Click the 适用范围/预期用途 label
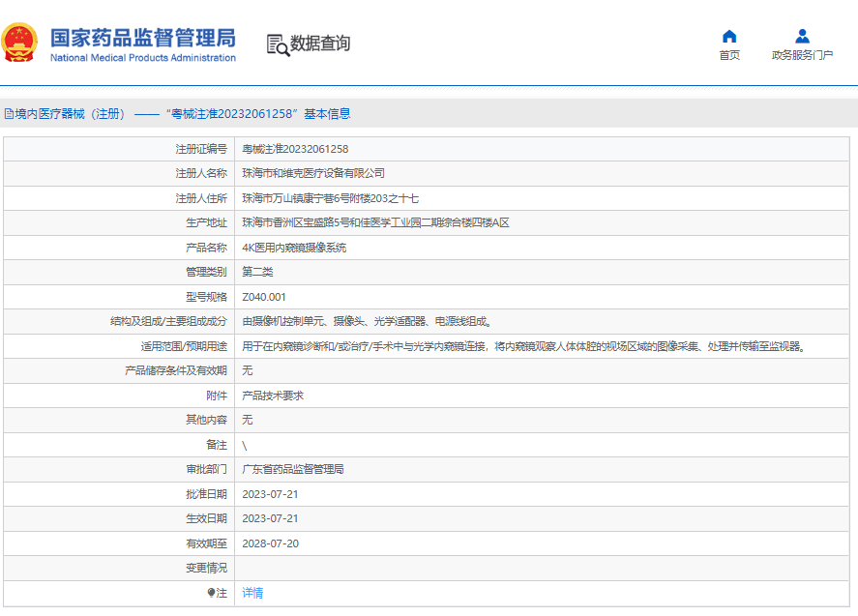This screenshot has width=858, height=616. click(x=184, y=346)
